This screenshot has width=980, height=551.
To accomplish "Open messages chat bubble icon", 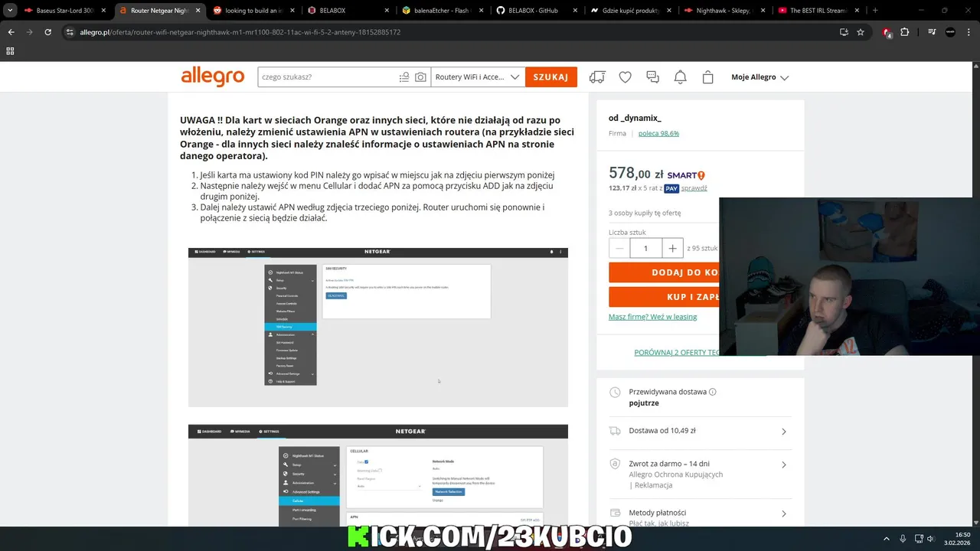I will (x=652, y=77).
